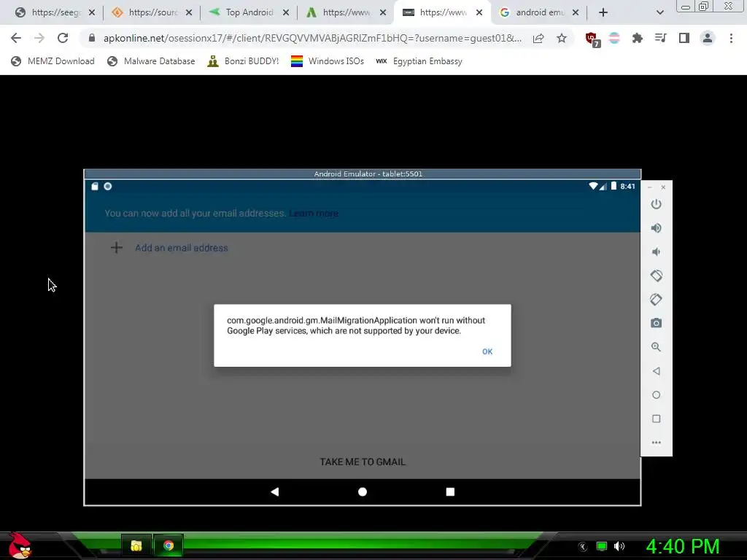Click the 4:40 PM clock
This screenshot has height=560, width=747.
coord(683,546)
